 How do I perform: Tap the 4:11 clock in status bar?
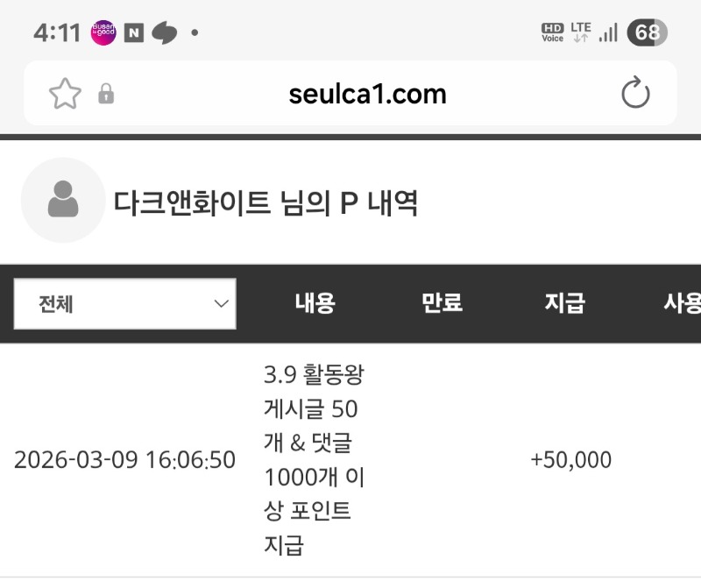click(57, 33)
